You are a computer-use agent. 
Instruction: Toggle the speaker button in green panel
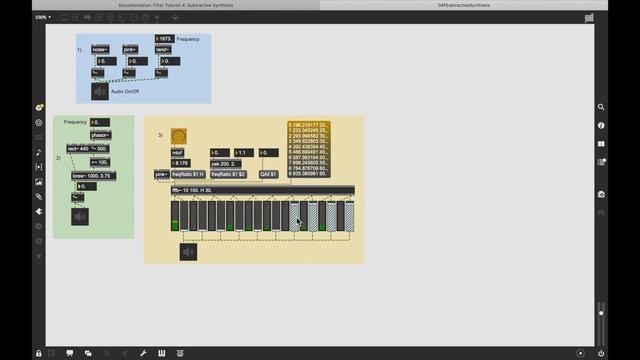click(80, 217)
